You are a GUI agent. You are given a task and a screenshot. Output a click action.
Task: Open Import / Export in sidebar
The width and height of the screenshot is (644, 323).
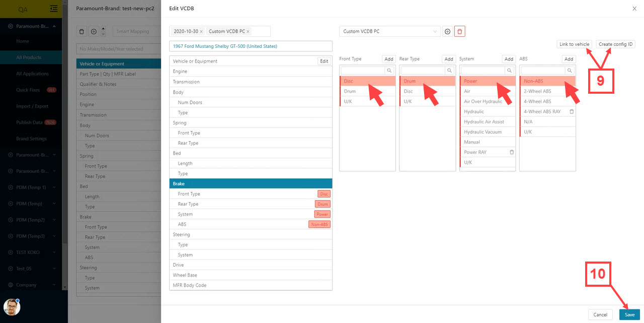tap(32, 106)
